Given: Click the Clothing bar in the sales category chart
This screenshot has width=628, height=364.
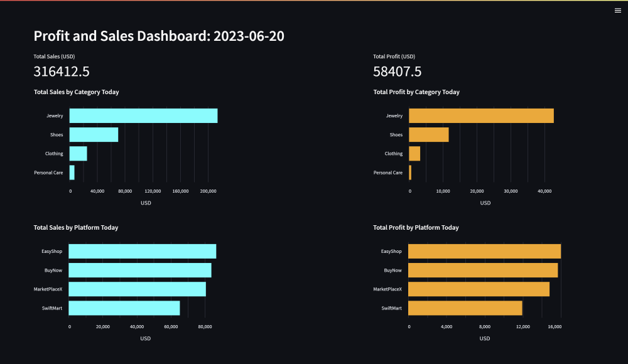Looking at the screenshot, I should [78, 154].
